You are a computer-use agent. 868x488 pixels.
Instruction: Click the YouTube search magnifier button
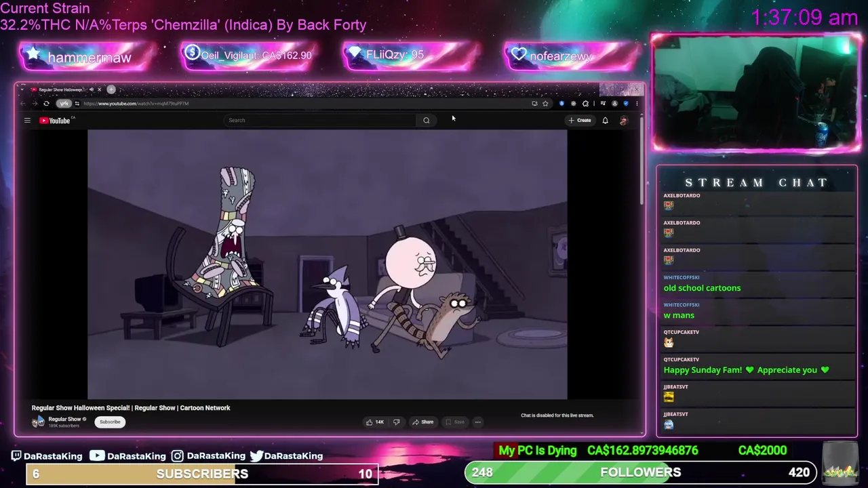[427, 121]
